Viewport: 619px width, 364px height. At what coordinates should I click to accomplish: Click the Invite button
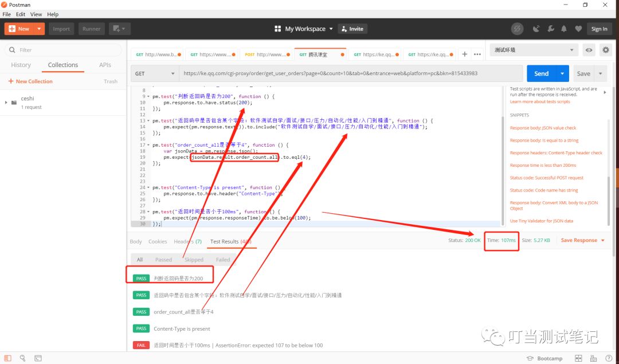pyautogui.click(x=352, y=29)
